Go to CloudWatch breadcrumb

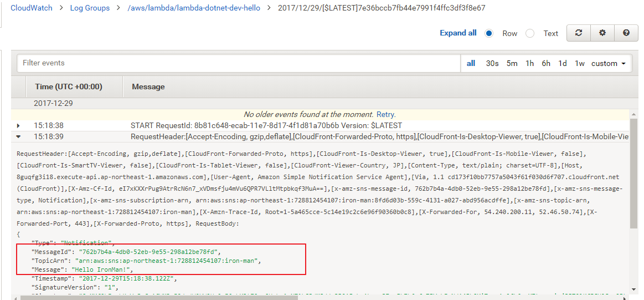32,8
